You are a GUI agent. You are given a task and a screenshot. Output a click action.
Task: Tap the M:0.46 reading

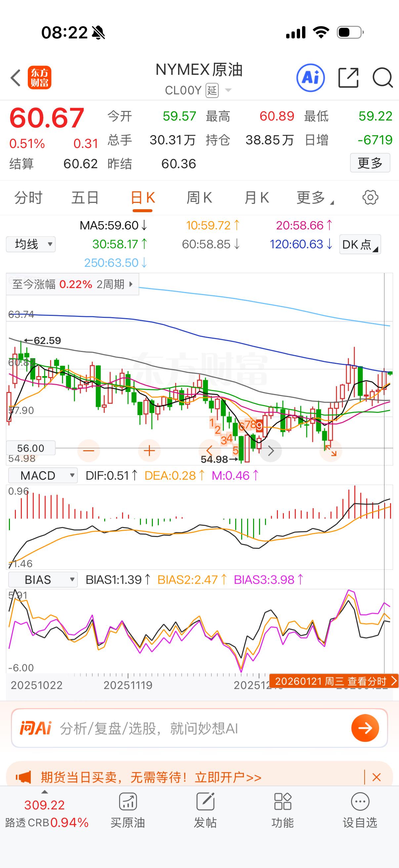pyautogui.click(x=235, y=475)
